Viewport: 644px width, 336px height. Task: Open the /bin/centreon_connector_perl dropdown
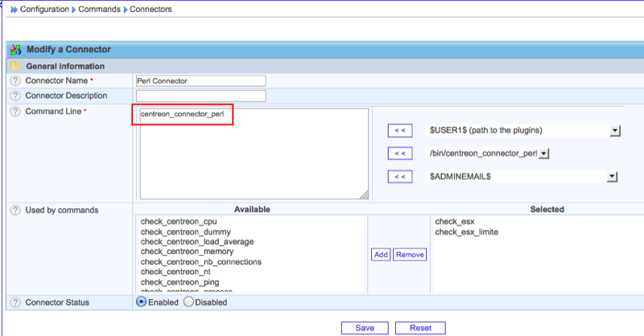coord(543,153)
